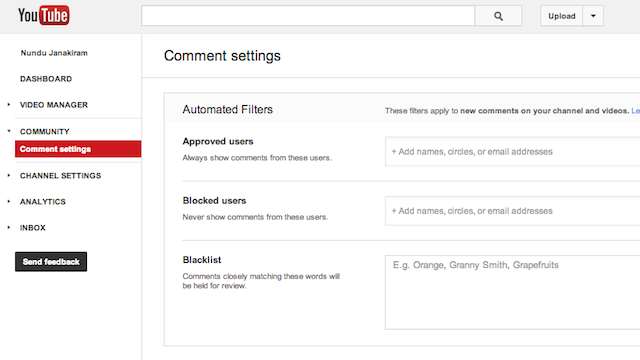Expand the Analytics arrow
The image size is (640, 360).
(x=9, y=202)
